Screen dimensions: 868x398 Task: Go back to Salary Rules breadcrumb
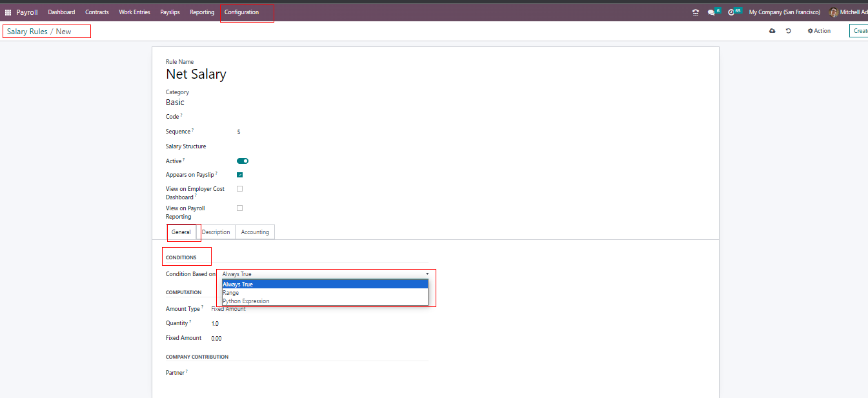[x=27, y=32]
